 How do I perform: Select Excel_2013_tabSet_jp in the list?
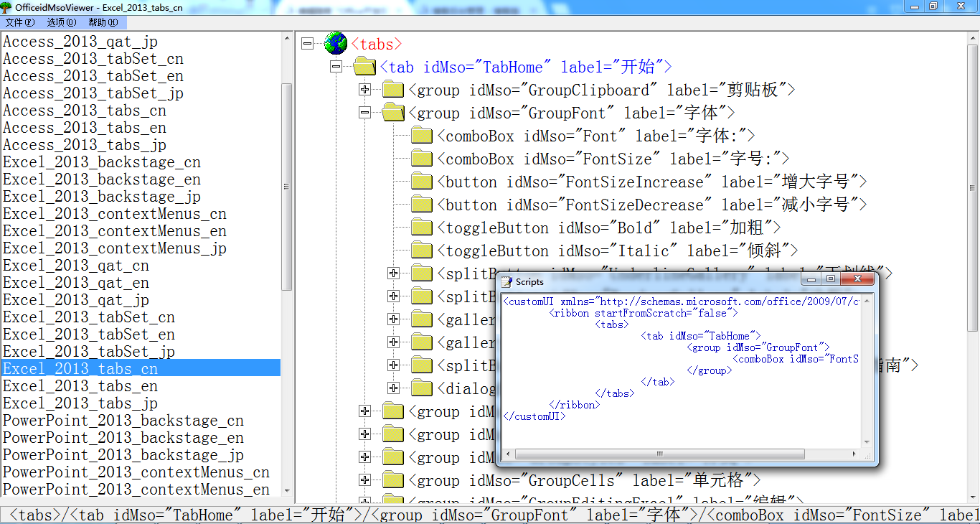point(89,352)
